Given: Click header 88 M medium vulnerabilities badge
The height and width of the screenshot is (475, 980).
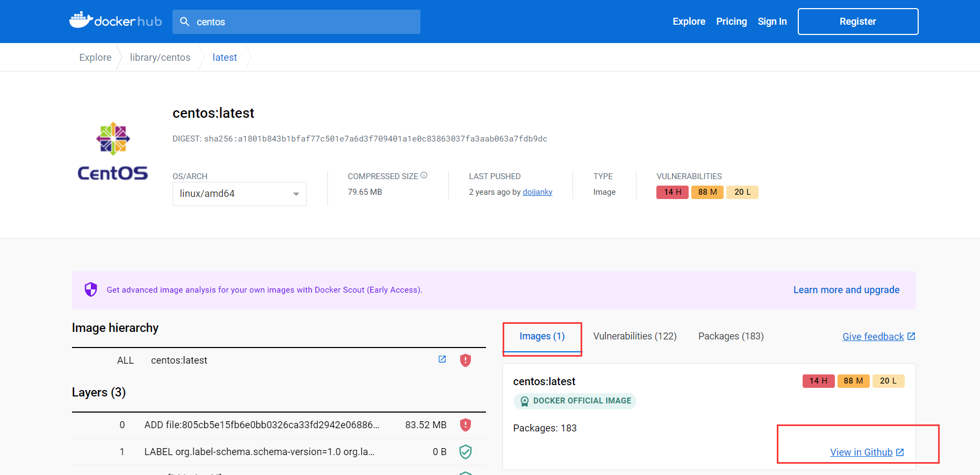Looking at the screenshot, I should click(x=707, y=192).
